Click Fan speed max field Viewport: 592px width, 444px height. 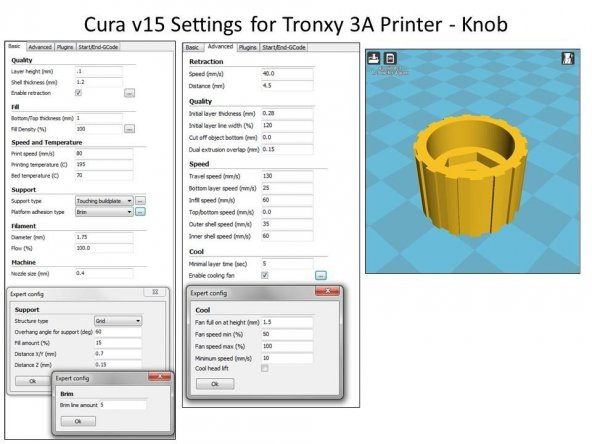[287, 346]
